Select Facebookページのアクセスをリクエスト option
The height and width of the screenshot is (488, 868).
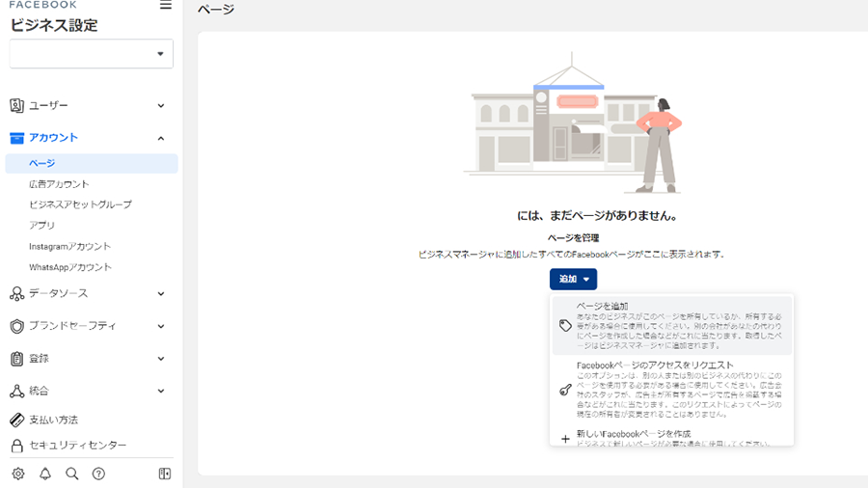click(672, 389)
